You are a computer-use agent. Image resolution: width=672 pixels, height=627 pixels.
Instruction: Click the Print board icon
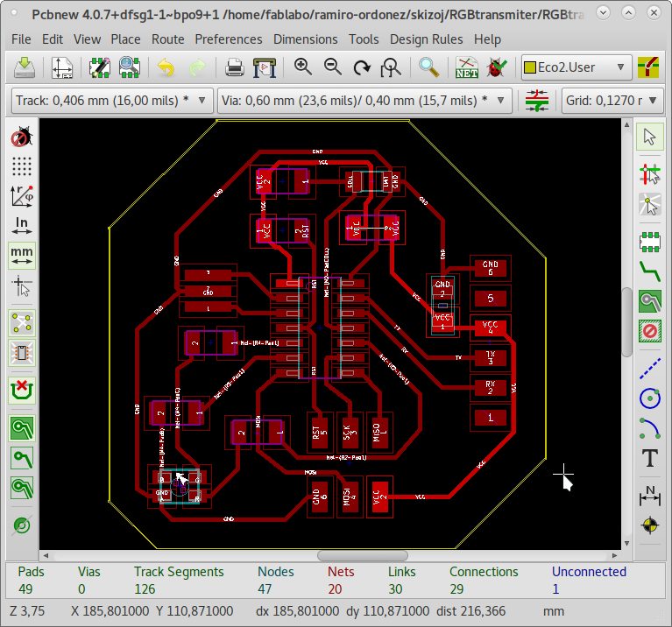coord(235,67)
